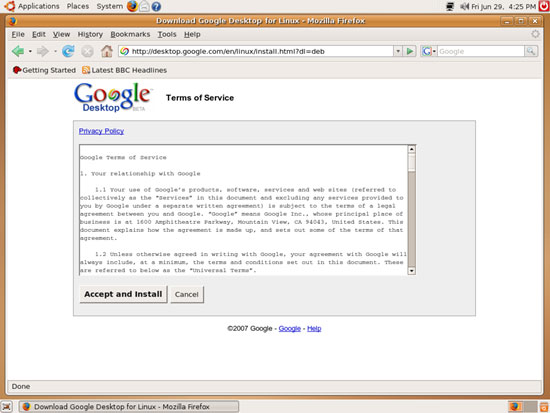Click the Show Desktop icon in the bottom panel
This screenshot has width=550, height=413.
tap(6, 407)
